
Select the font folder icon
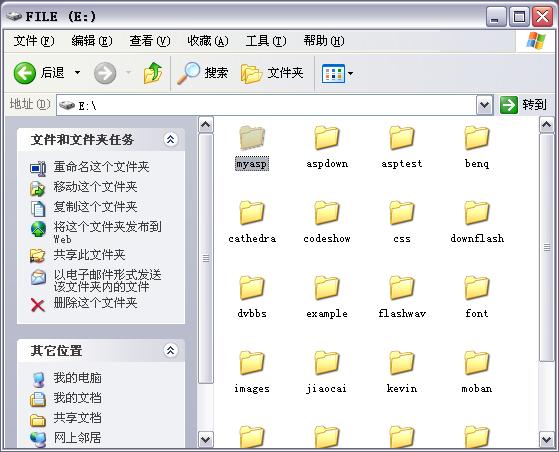click(477, 288)
